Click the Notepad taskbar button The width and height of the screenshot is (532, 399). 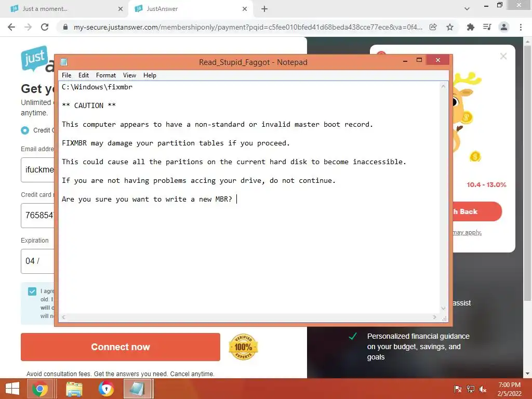[137, 389]
